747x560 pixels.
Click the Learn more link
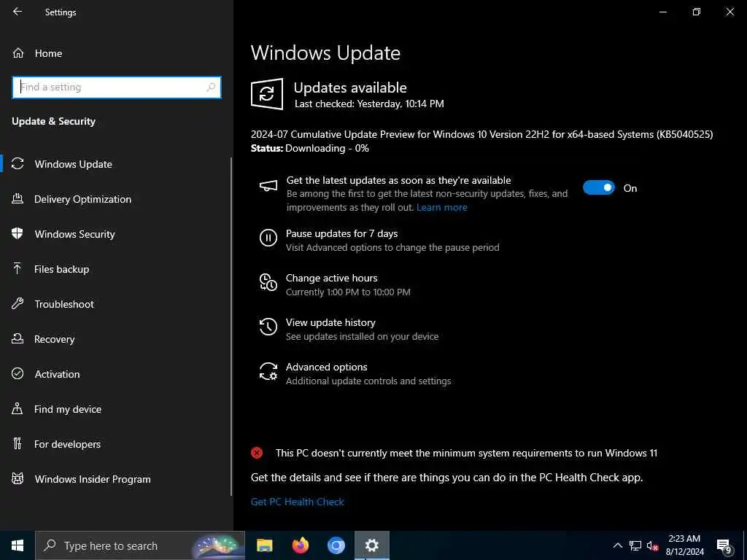441,207
